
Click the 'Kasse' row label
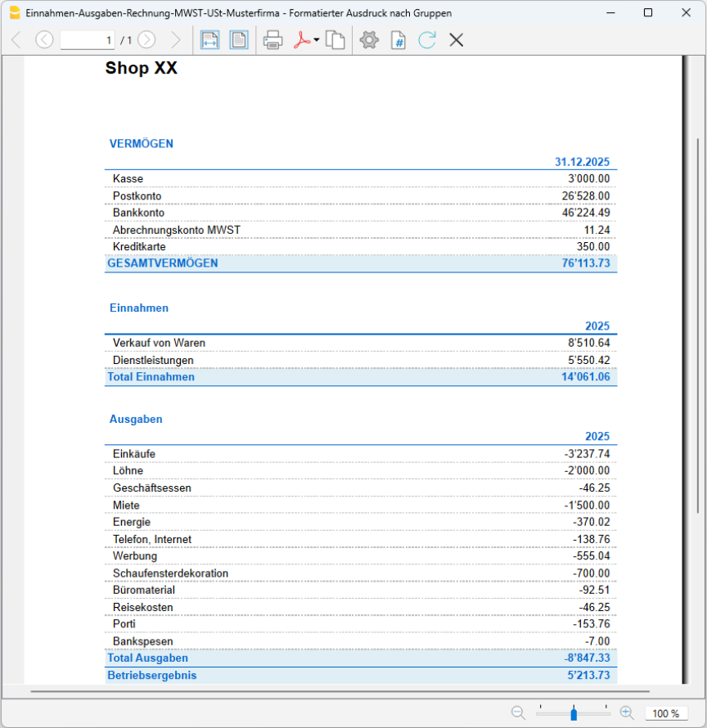coord(128,179)
